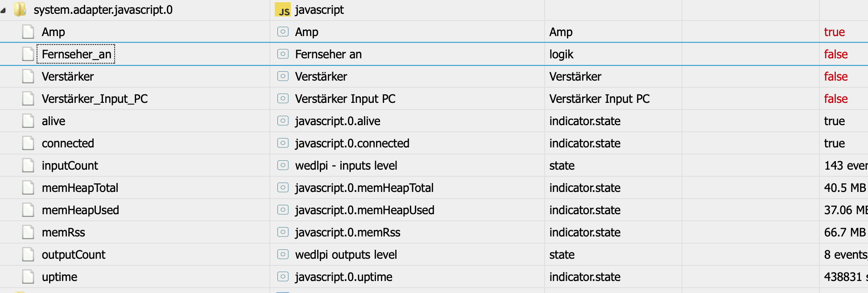Click the folder icon for system.adapter.javascript.0
This screenshot has width=868, height=293.
pos(20,10)
